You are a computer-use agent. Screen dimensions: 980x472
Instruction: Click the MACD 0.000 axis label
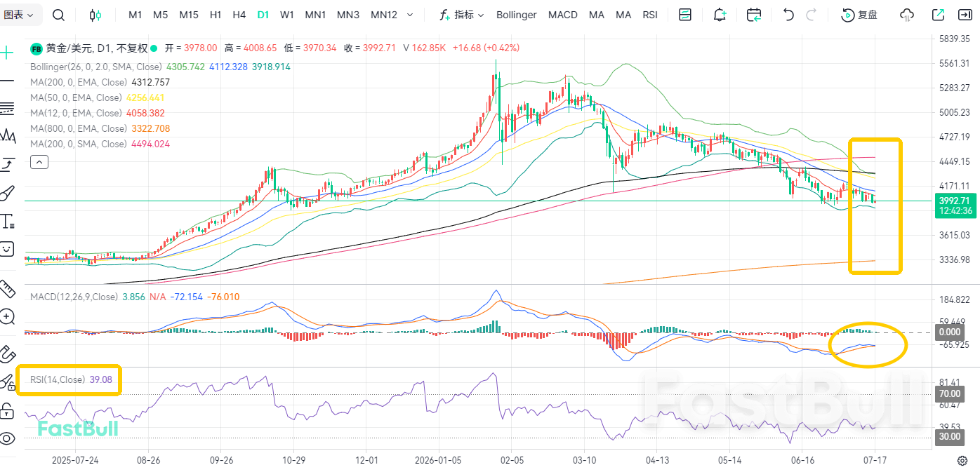[x=950, y=332]
